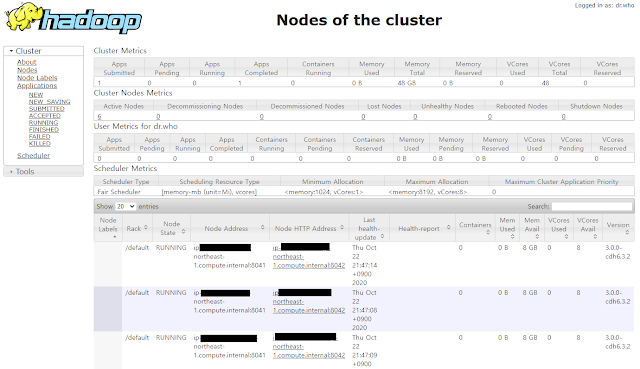
Task: Click the Rebooted Nodes count link
Action: (x=490, y=116)
